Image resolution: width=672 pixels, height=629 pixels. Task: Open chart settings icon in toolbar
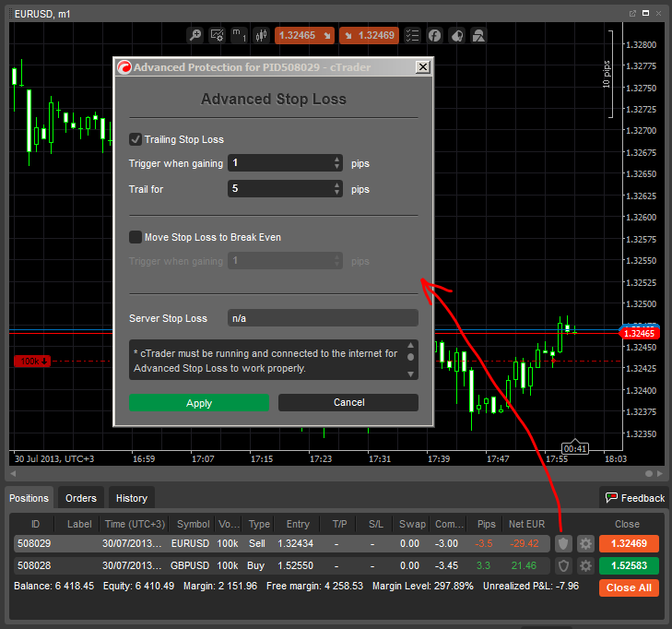(x=218, y=35)
